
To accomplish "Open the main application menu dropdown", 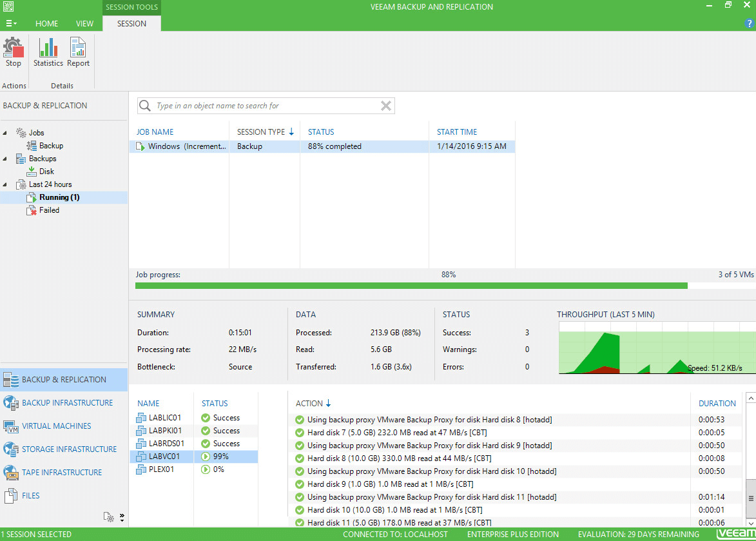I will pyautogui.click(x=12, y=23).
